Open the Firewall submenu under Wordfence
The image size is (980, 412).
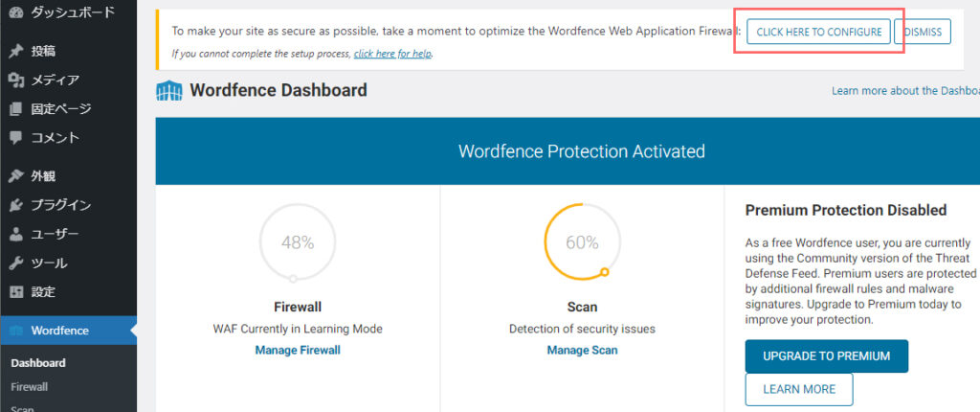(x=30, y=387)
